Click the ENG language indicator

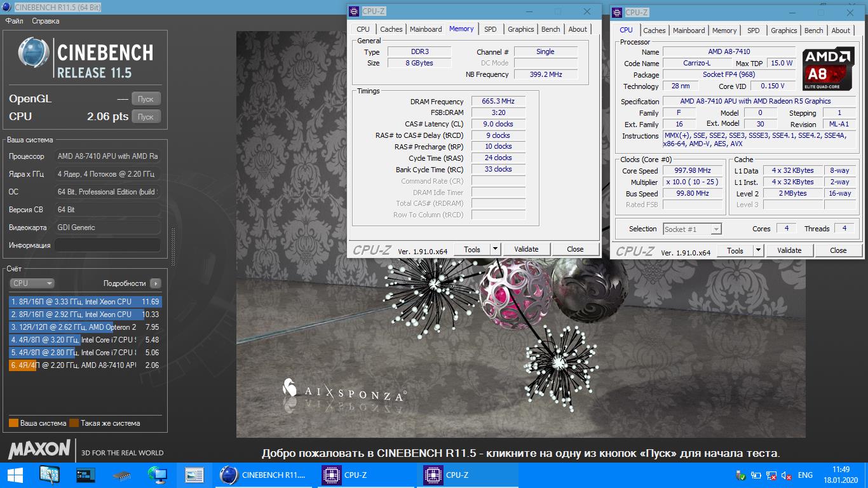click(x=805, y=475)
